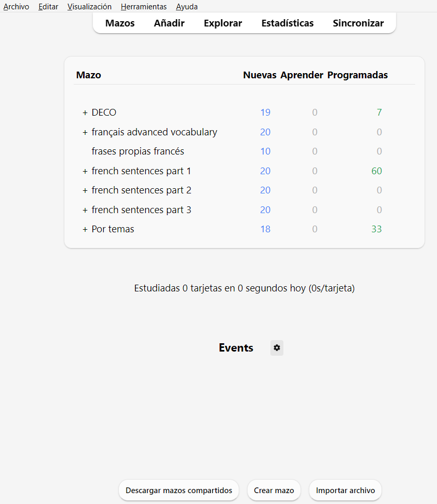
Task: Expand the french sentences part 1 deck
Action: point(85,171)
